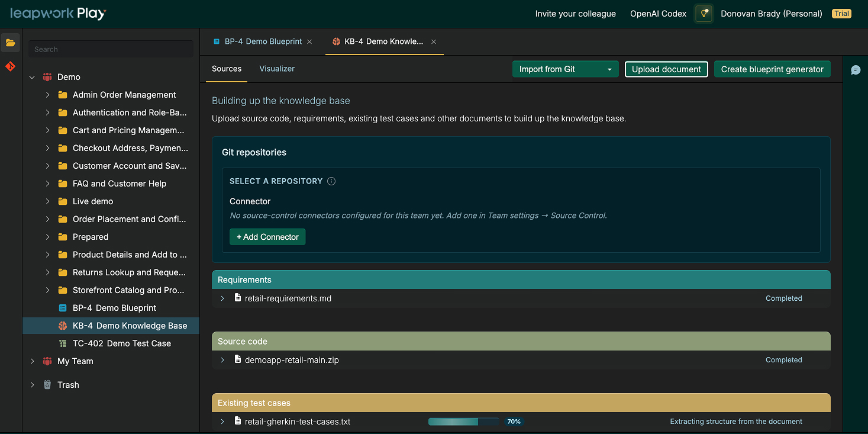Viewport: 868px width, 434px height.
Task: Click the Trash bin icon
Action: tap(47, 385)
